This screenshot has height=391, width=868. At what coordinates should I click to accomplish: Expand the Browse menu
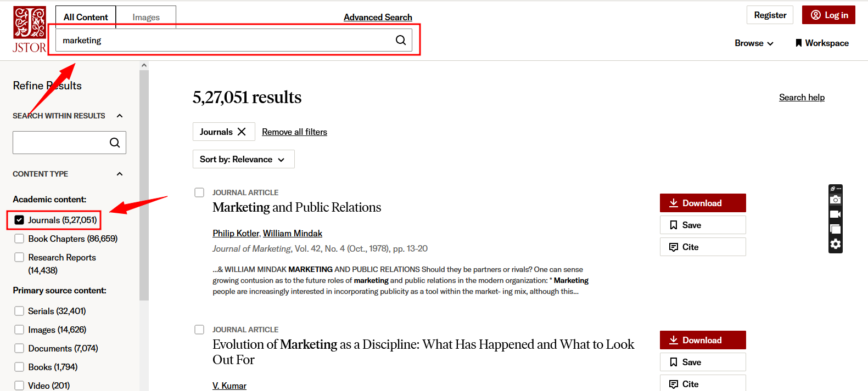[x=754, y=43]
